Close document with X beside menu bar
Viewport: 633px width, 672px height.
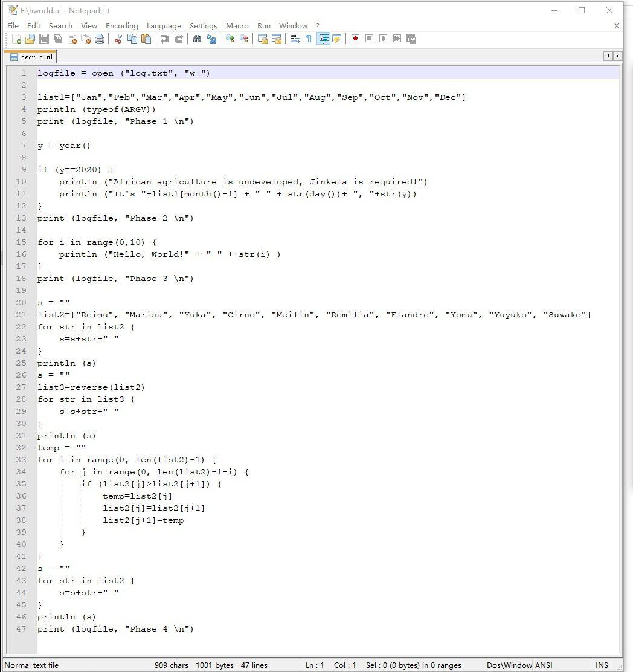pos(617,26)
